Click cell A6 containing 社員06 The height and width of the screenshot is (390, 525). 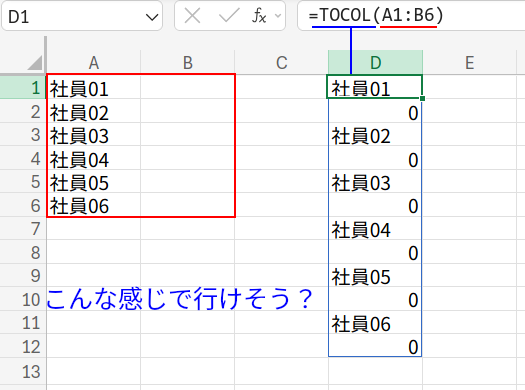coord(94,205)
